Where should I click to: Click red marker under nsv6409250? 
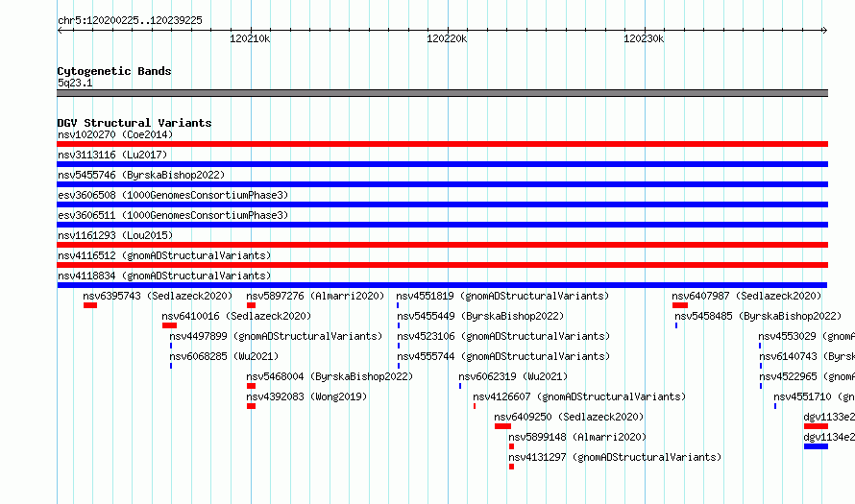click(x=502, y=426)
